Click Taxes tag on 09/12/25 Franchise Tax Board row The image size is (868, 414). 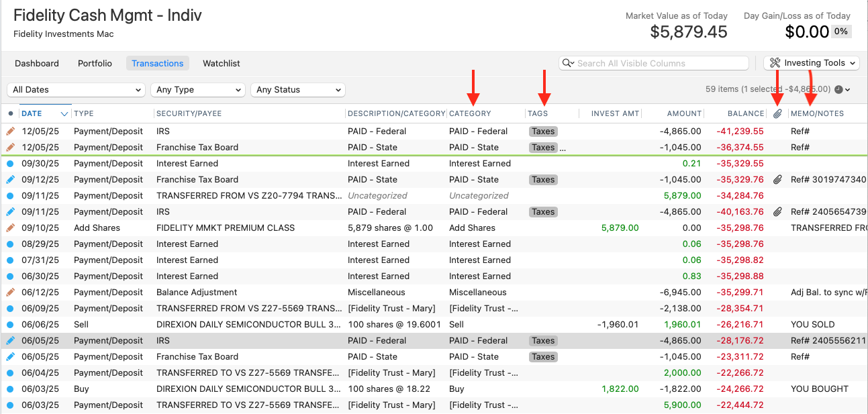click(543, 180)
